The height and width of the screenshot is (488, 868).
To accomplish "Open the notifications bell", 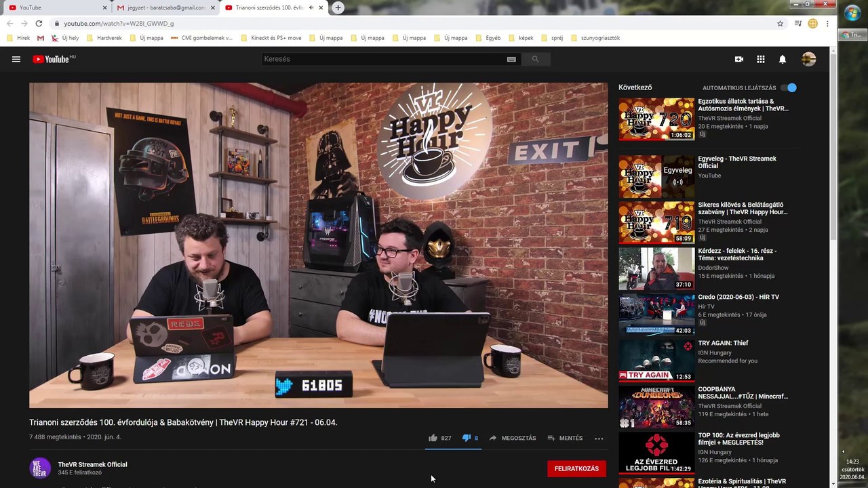I will pyautogui.click(x=783, y=59).
